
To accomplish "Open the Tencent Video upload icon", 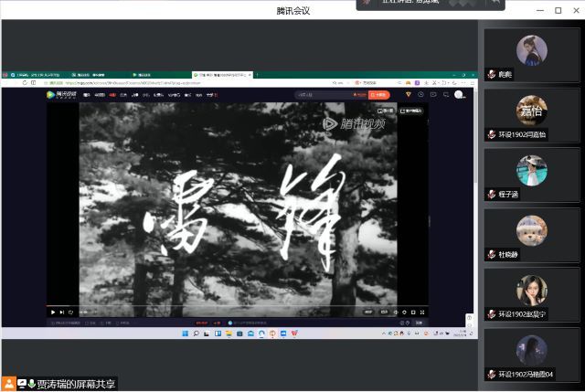I will pos(433,95).
